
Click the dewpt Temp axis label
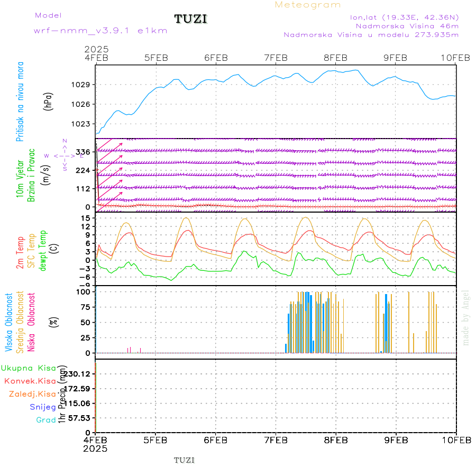(42, 251)
